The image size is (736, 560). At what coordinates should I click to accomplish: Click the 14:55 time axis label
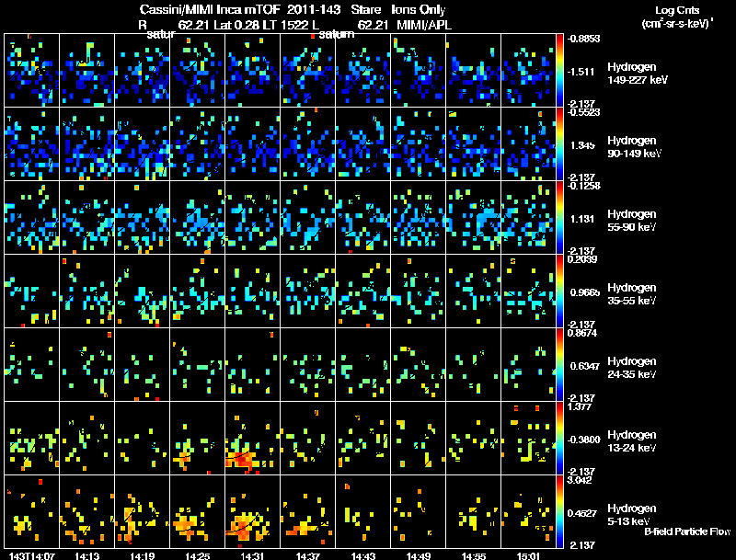coord(474,555)
